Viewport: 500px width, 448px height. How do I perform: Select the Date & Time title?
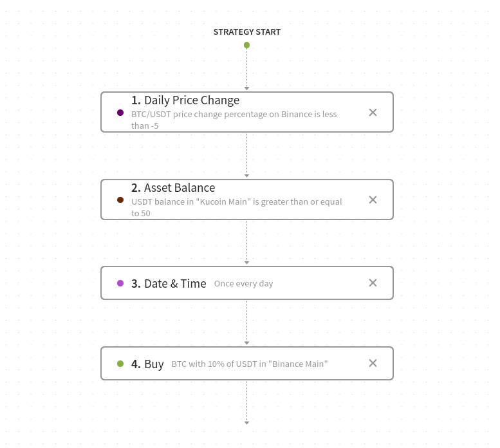169,284
